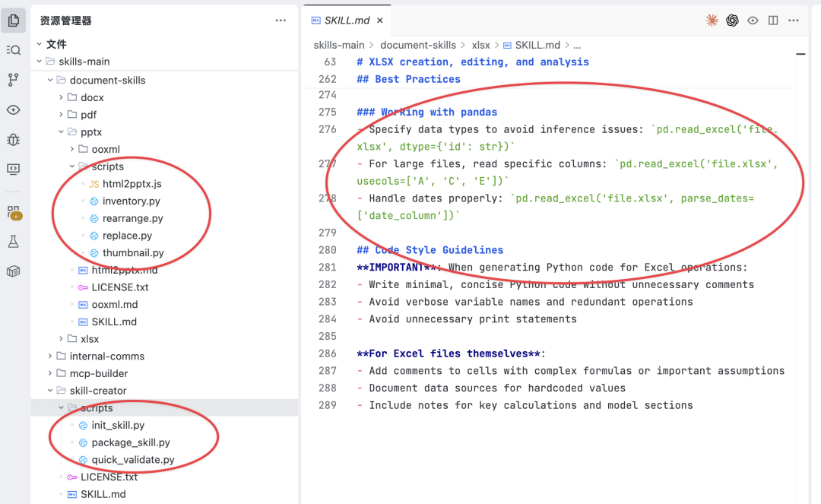
Task: Expand the mcp-builder folder
Action: (98, 373)
